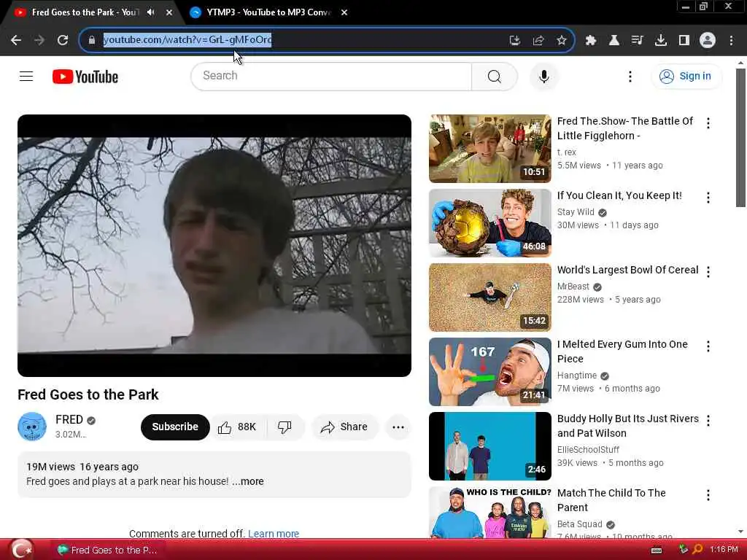View site info via the lock icon
The width and height of the screenshot is (747, 560).
[x=91, y=40]
